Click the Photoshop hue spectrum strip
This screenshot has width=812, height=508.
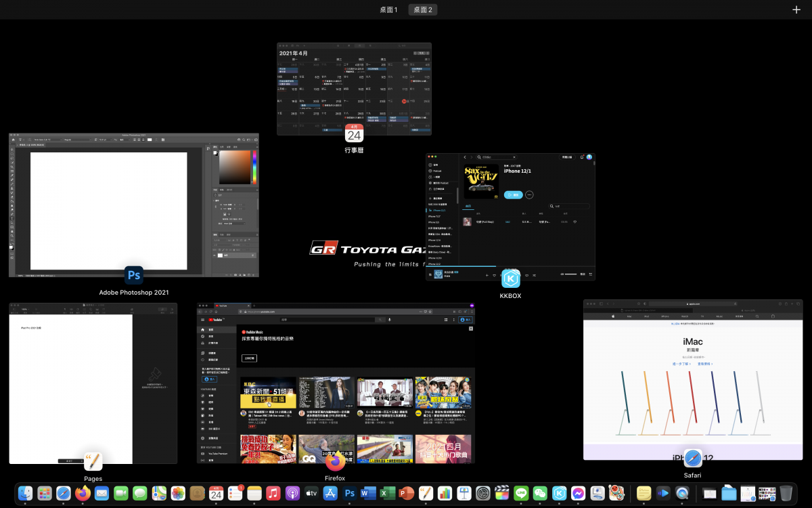[x=254, y=167]
